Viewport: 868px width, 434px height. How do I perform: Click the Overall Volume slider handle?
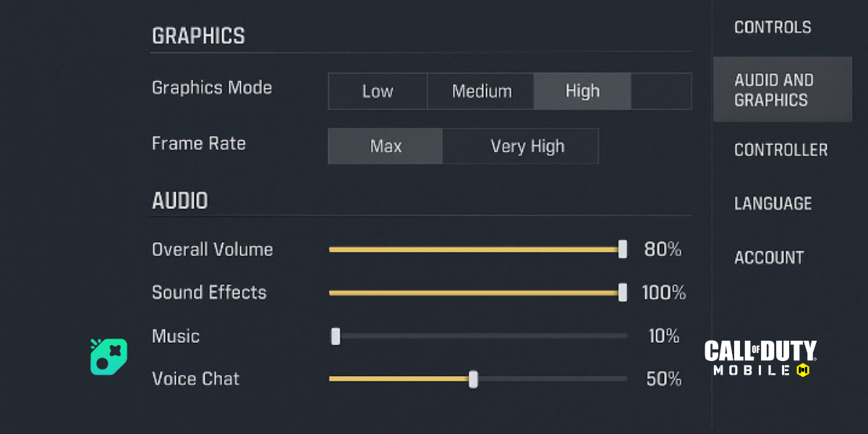[x=623, y=250]
